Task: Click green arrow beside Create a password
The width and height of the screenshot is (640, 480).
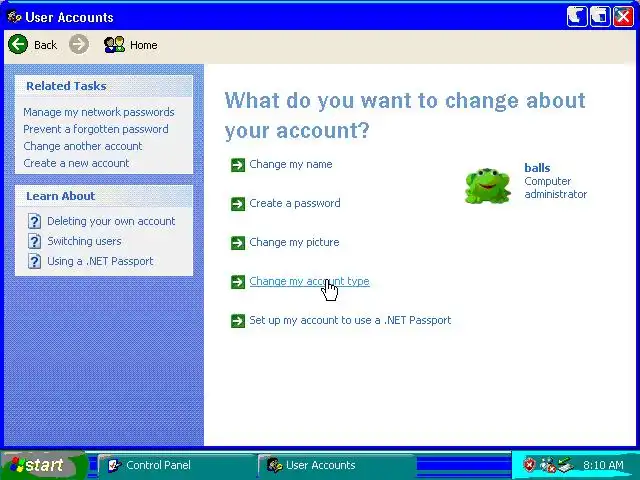Action: pos(238,204)
